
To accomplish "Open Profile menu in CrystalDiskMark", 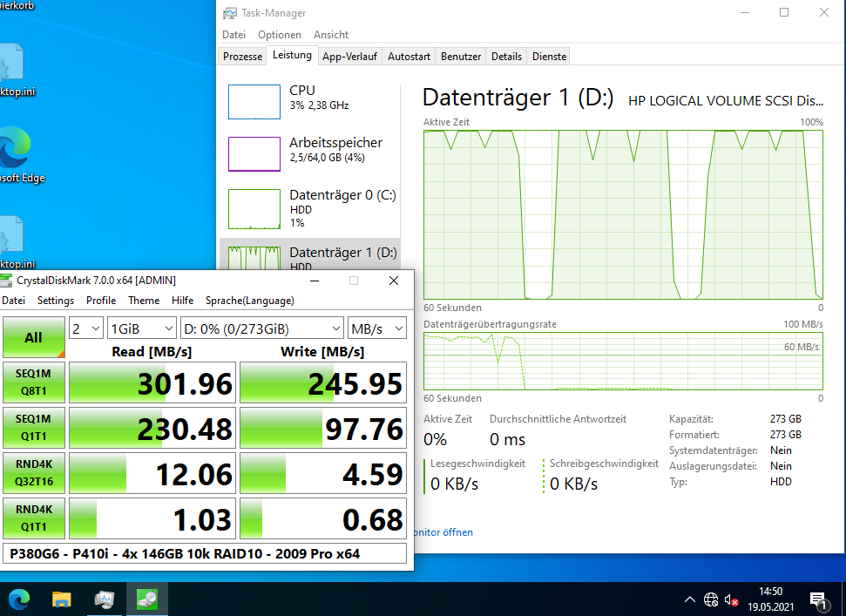I will (x=101, y=301).
